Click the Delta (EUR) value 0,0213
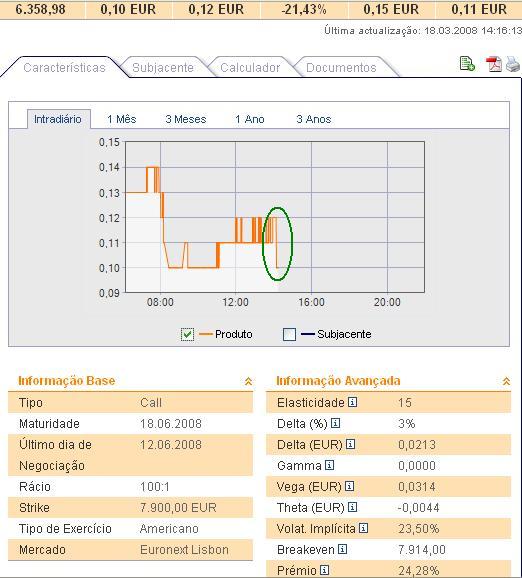 tap(417, 445)
